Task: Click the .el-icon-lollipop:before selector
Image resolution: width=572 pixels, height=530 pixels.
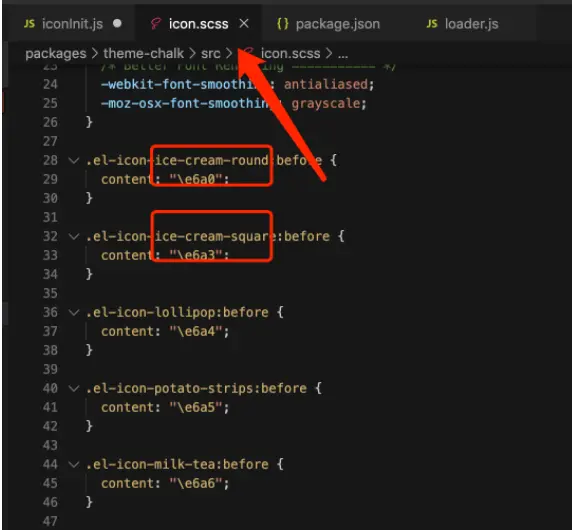Action: [177, 312]
